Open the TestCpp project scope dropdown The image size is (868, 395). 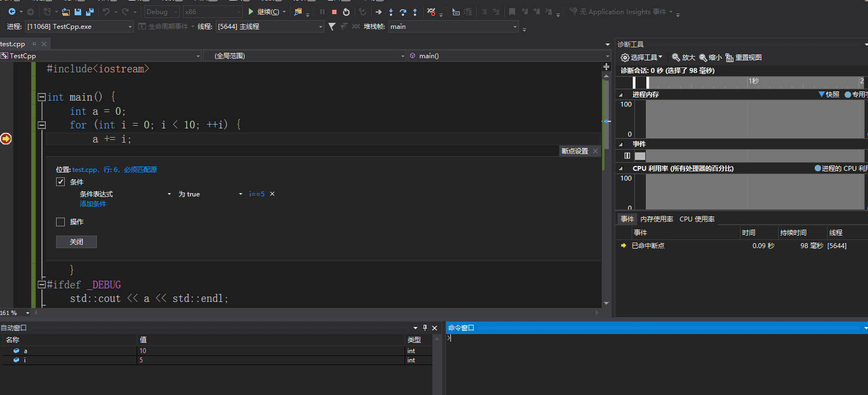point(101,55)
